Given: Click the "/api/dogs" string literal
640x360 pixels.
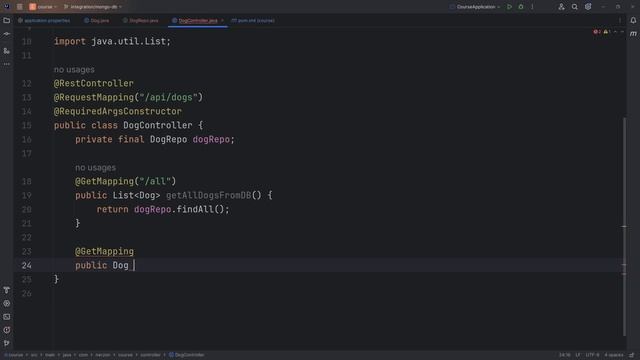Looking at the screenshot, I should coord(168,98).
